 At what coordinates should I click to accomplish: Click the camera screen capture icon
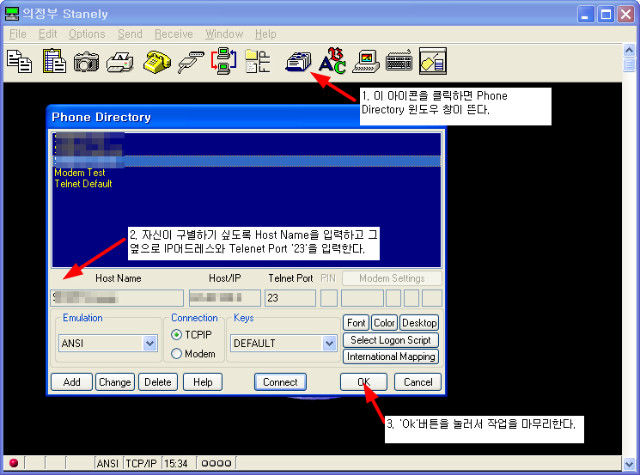click(x=86, y=62)
